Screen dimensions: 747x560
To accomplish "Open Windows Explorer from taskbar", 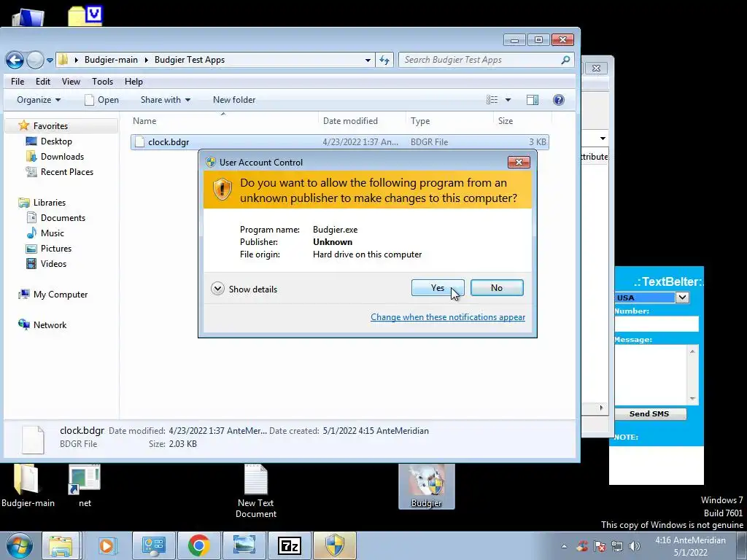I will [61, 545].
